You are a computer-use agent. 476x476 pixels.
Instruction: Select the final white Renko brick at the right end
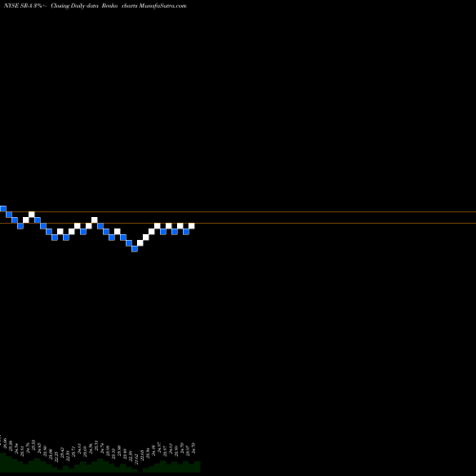(191, 226)
